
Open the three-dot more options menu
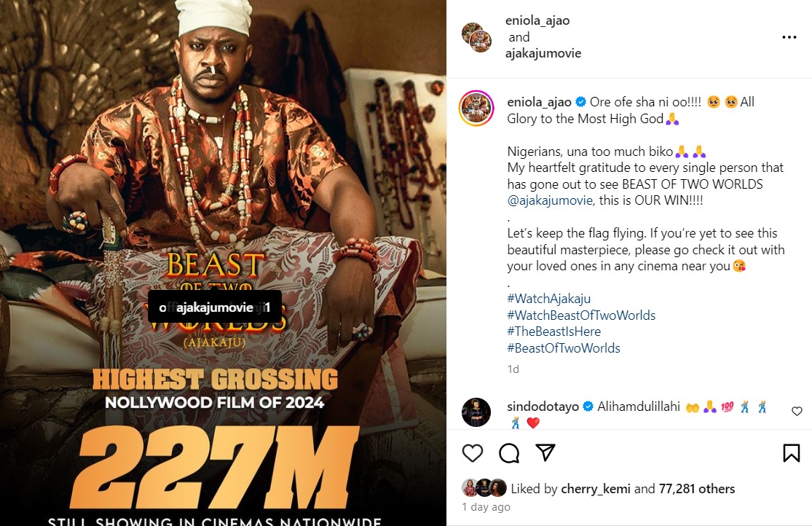(789, 37)
